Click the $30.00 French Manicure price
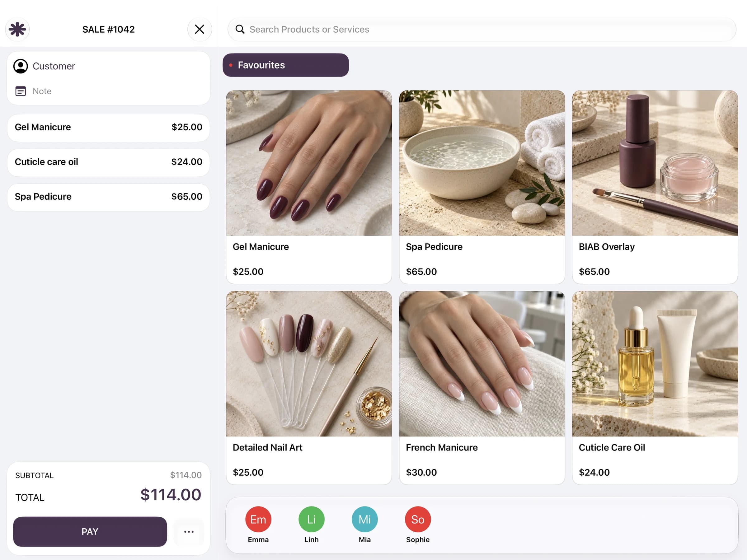Image resolution: width=747 pixels, height=560 pixels. click(421, 473)
